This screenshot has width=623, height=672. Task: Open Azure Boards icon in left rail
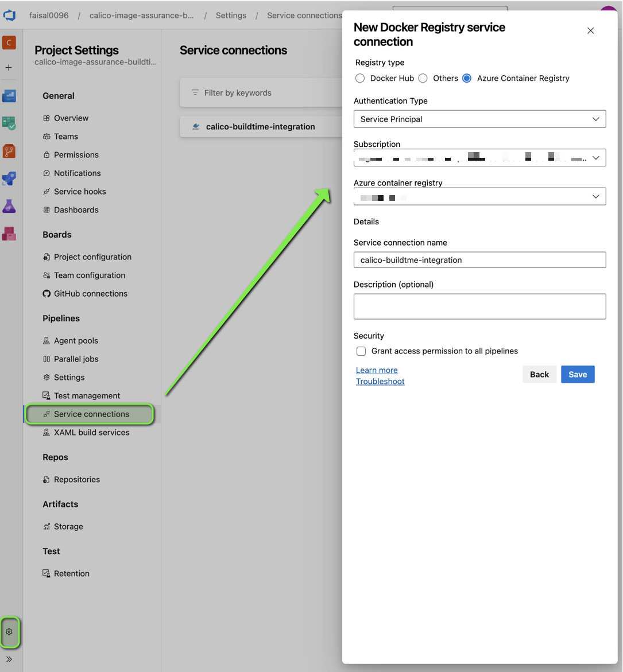coord(9,123)
